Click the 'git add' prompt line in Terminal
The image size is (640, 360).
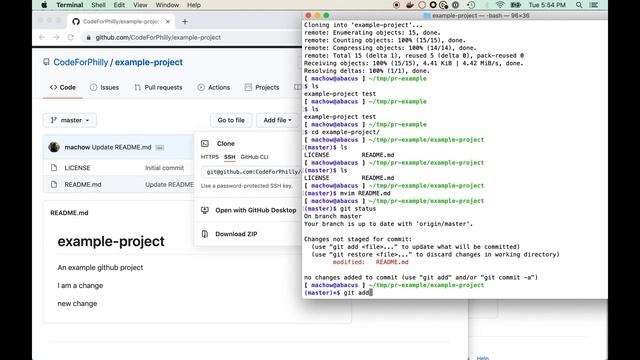[338, 293]
